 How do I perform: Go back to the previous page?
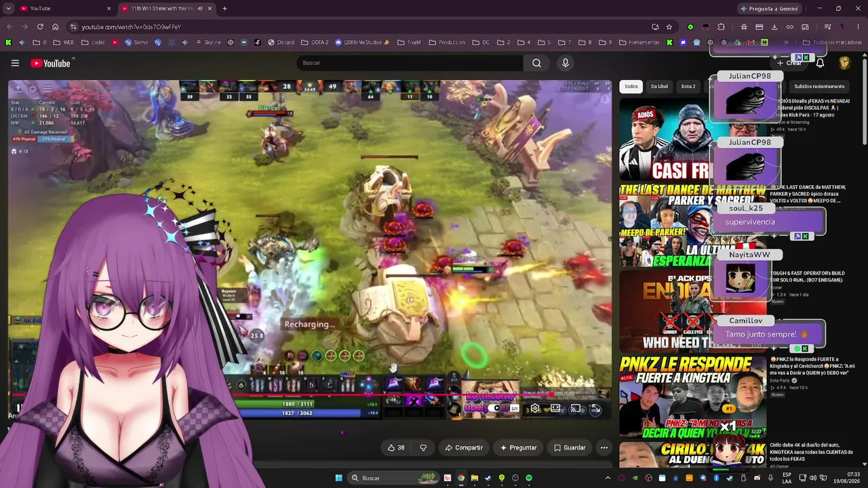(9, 27)
